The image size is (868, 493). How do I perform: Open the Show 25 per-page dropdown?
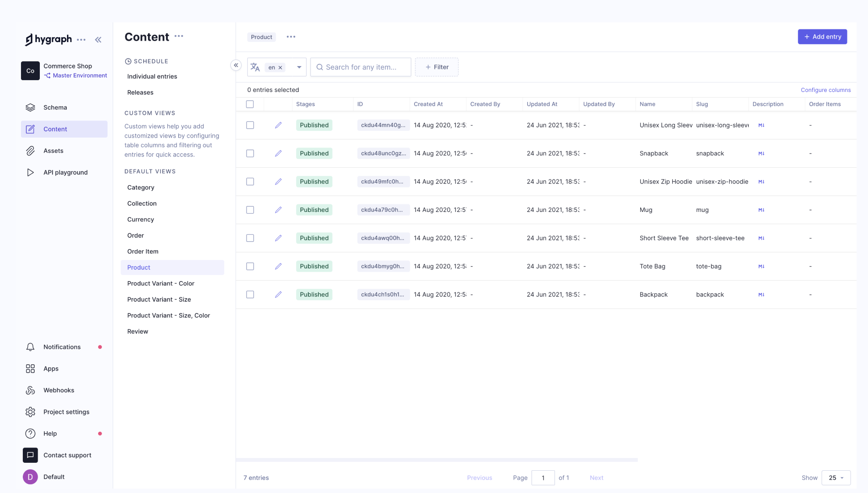tap(836, 478)
